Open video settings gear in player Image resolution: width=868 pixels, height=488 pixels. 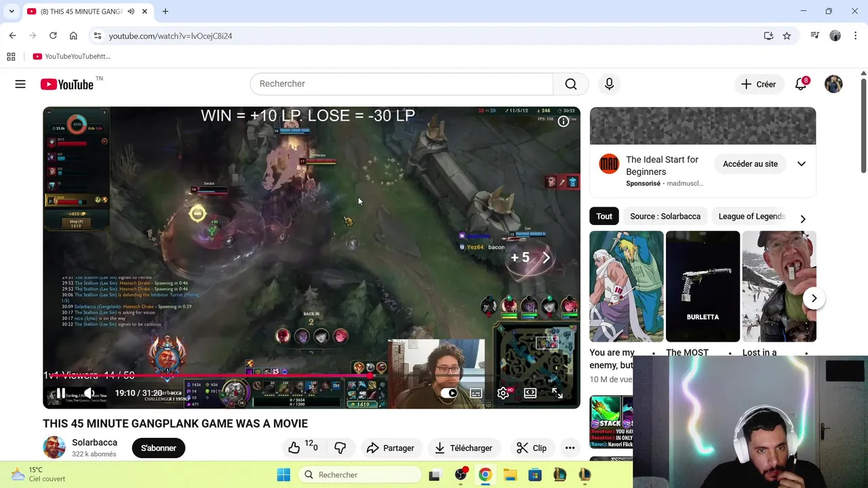click(x=503, y=393)
